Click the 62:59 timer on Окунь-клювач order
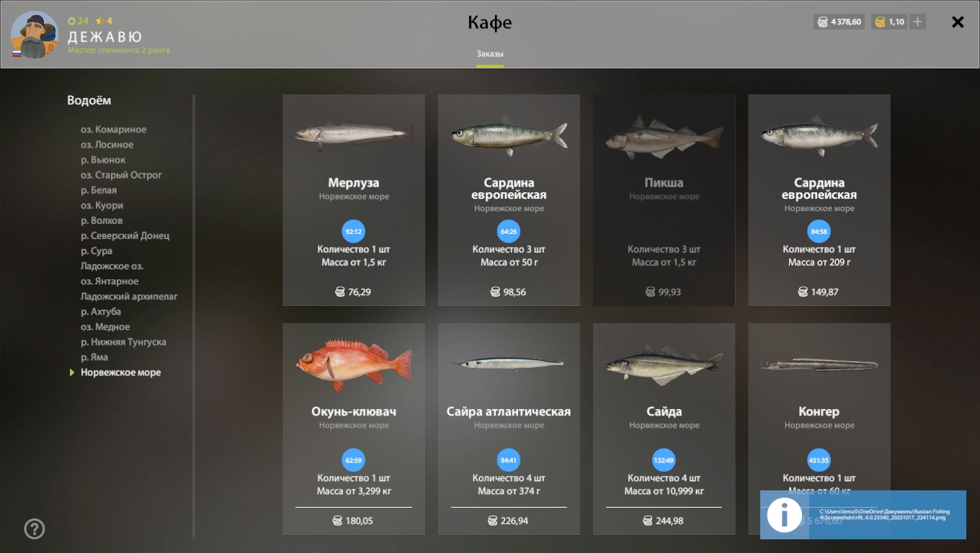Screen dimensions: 980x553 [x=353, y=460]
